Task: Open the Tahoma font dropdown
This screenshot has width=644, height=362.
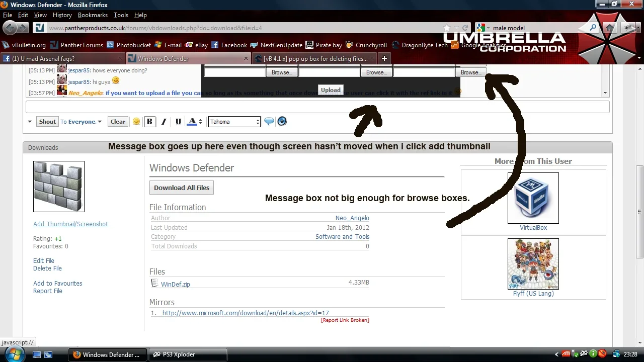Action: coord(234,121)
